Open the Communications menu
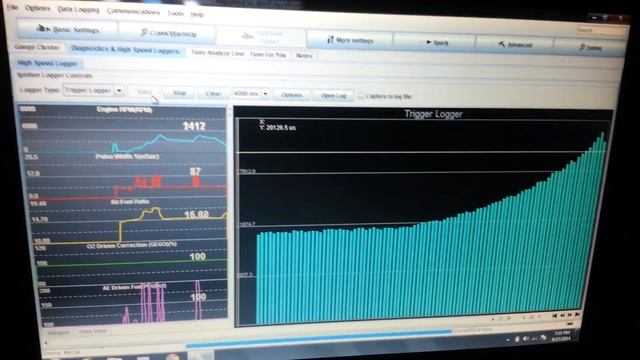This screenshot has height=360, width=640. [133, 11]
